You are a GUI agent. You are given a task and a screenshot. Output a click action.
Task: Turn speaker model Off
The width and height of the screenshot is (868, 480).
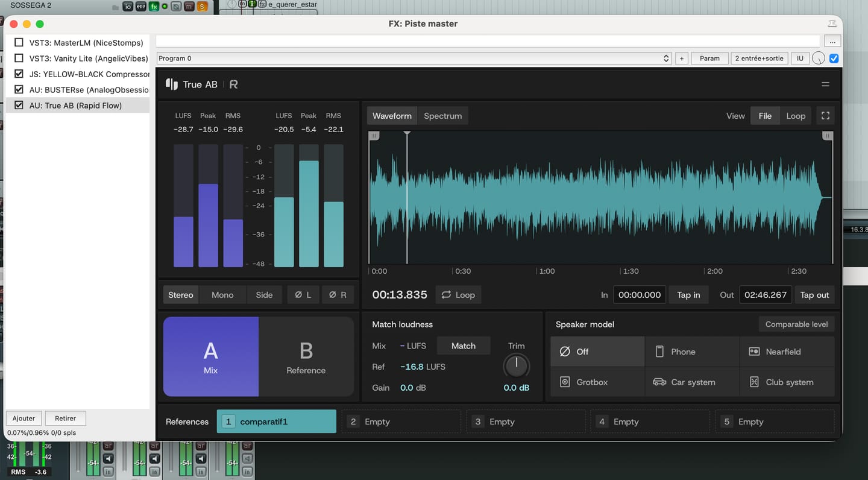(x=597, y=352)
